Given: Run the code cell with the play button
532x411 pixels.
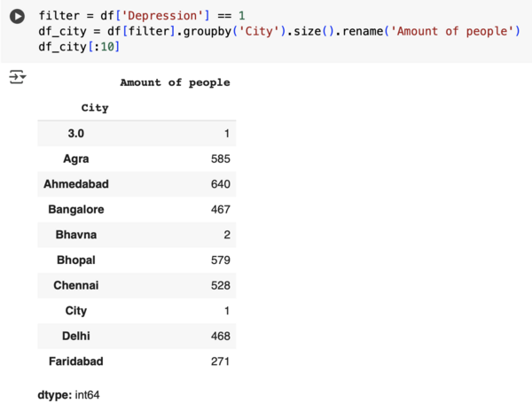Looking at the screenshot, I should pyautogui.click(x=17, y=17).
